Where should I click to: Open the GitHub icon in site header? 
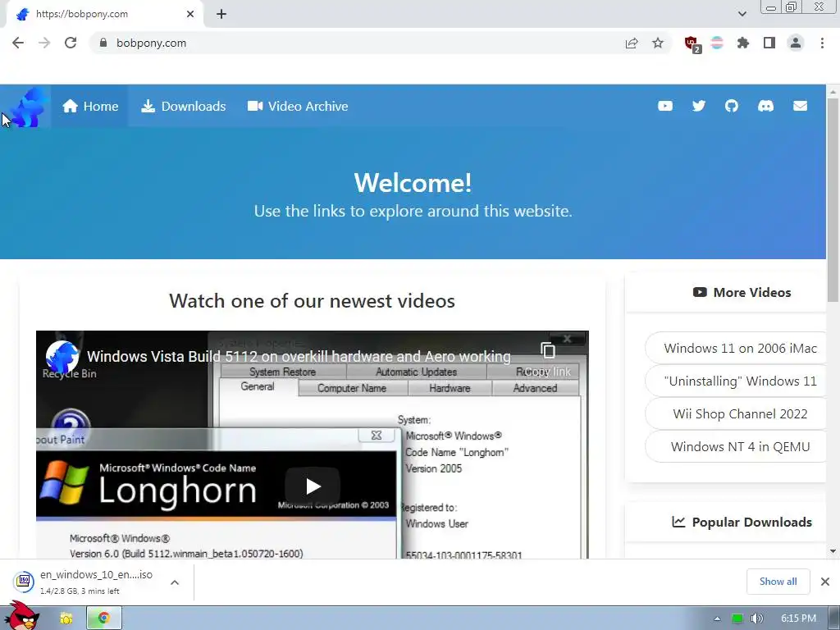tap(732, 106)
